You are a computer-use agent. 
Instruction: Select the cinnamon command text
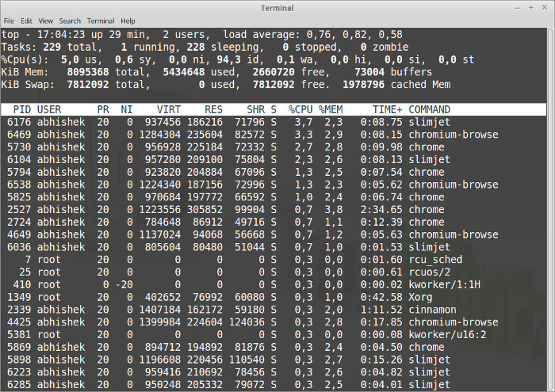tap(432, 310)
